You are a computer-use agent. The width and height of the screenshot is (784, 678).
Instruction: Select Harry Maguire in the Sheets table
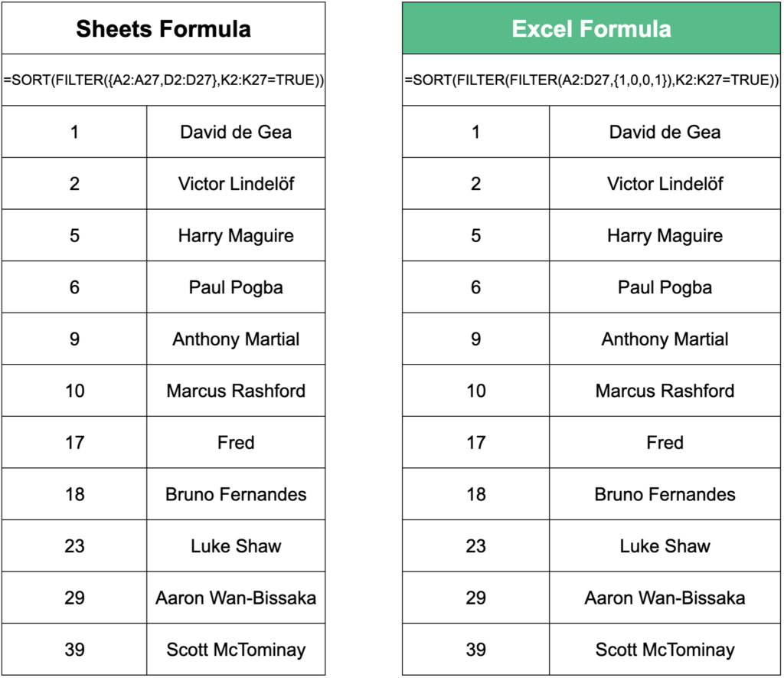click(x=236, y=235)
